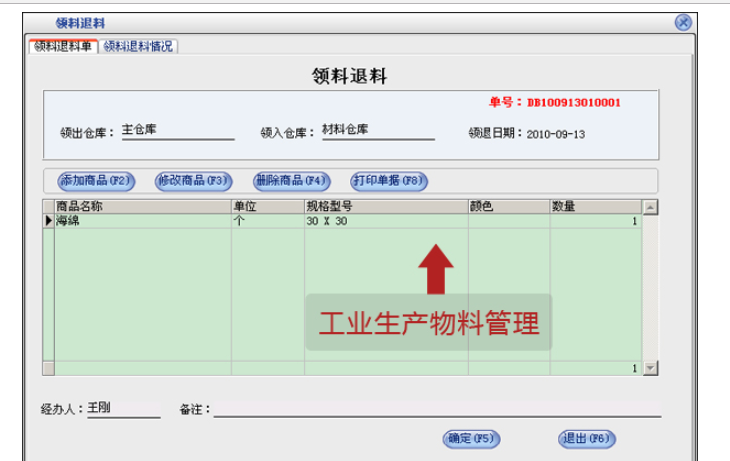Image resolution: width=730 pixels, height=461 pixels.
Task: Click the 领出仓库 field showing 主仓库
Action: coord(178,130)
